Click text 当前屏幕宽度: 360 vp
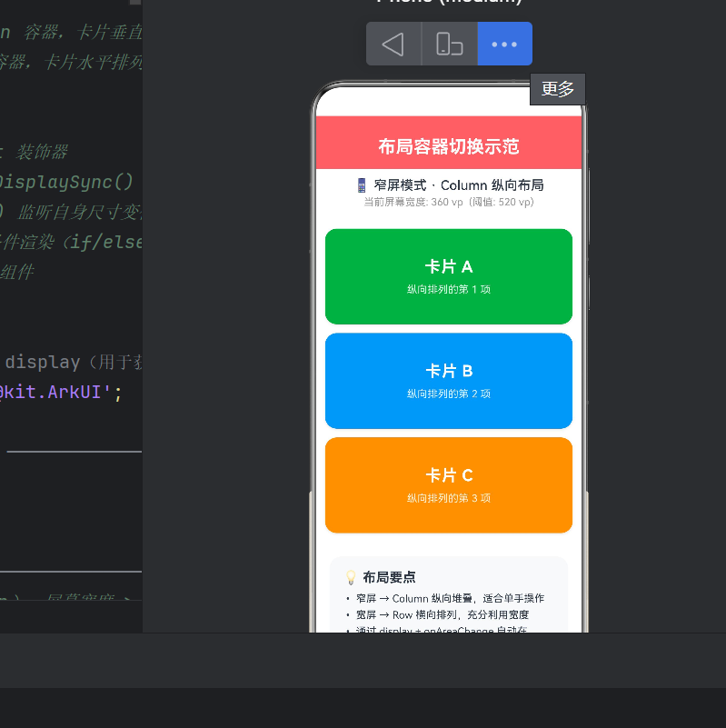The height and width of the screenshot is (728, 726). pos(413,202)
